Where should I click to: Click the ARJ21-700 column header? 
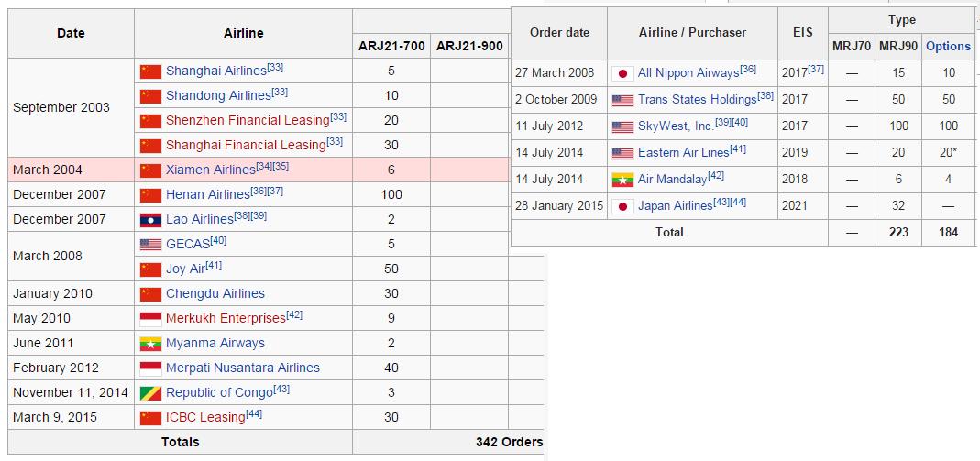[391, 46]
